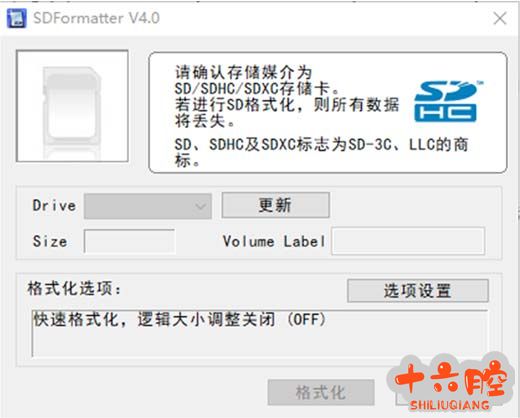Close the SDFormatter window
This screenshot has height=418, width=520.
[x=500, y=19]
